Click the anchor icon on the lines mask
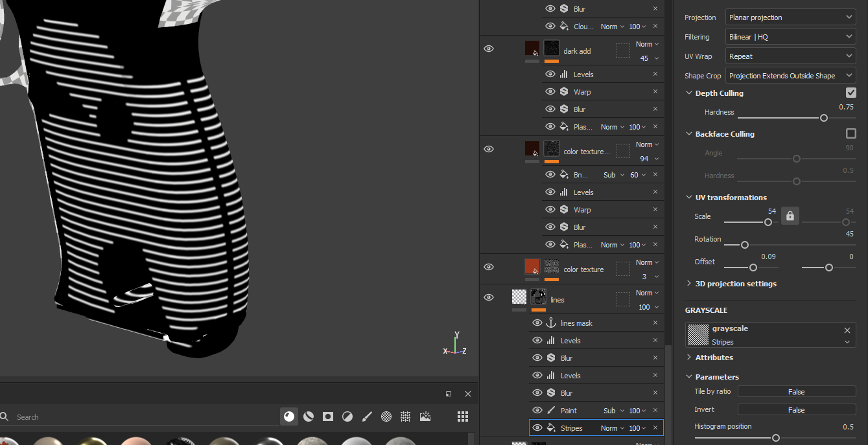Image resolution: width=868 pixels, height=445 pixels. (x=550, y=323)
